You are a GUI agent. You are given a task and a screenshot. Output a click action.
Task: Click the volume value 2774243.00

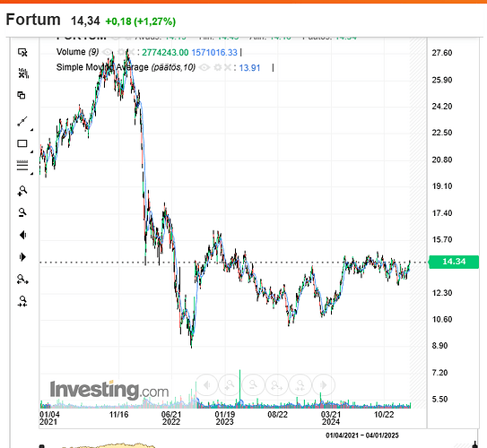point(165,53)
